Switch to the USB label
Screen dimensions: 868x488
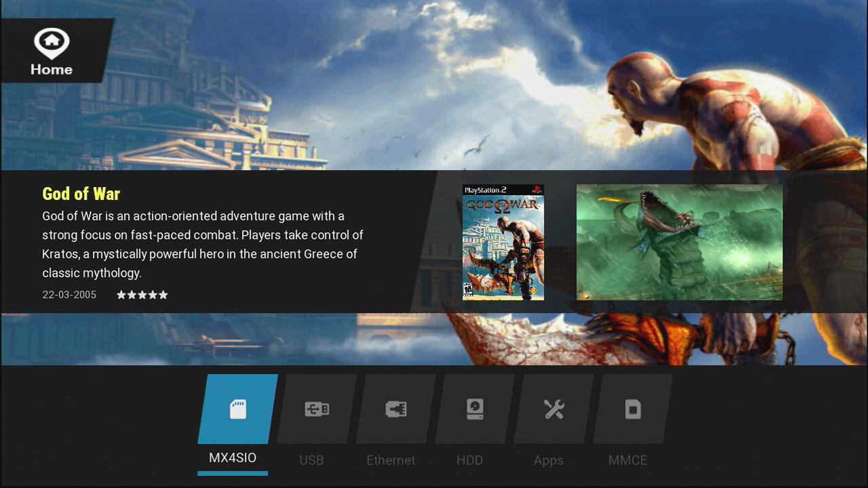tap(311, 460)
